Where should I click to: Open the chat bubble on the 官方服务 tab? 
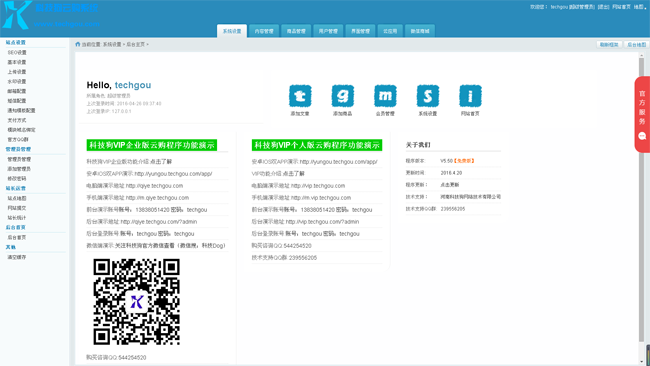point(642,136)
